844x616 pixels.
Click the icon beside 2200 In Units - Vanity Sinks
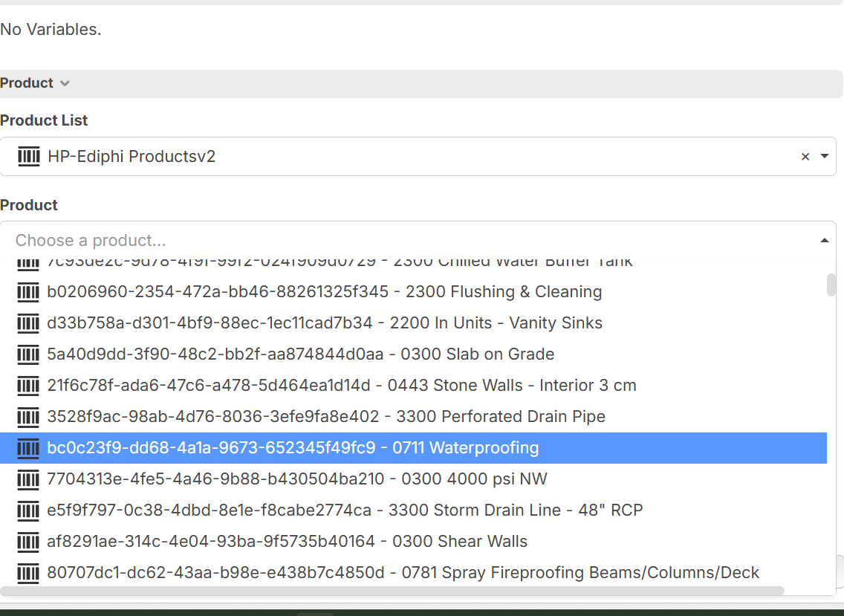(28, 323)
